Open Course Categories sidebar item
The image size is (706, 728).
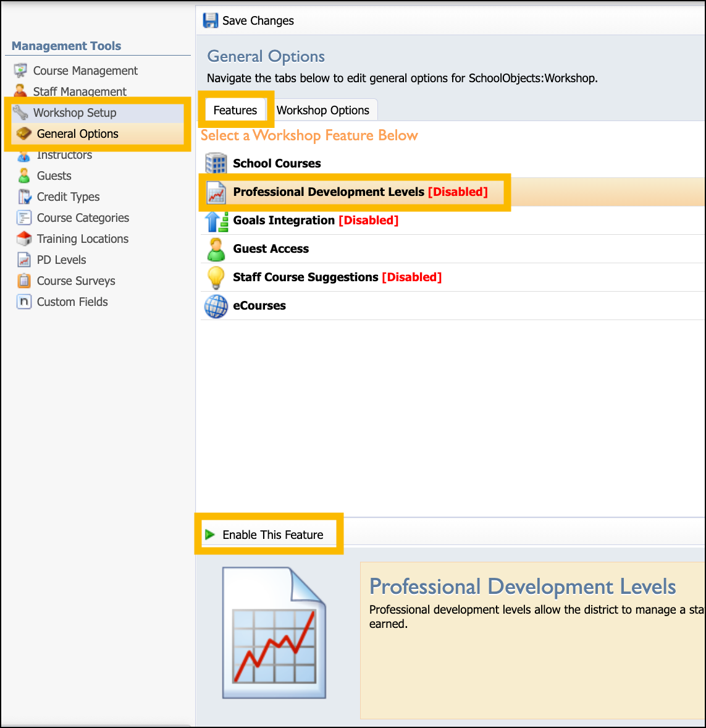coord(83,218)
